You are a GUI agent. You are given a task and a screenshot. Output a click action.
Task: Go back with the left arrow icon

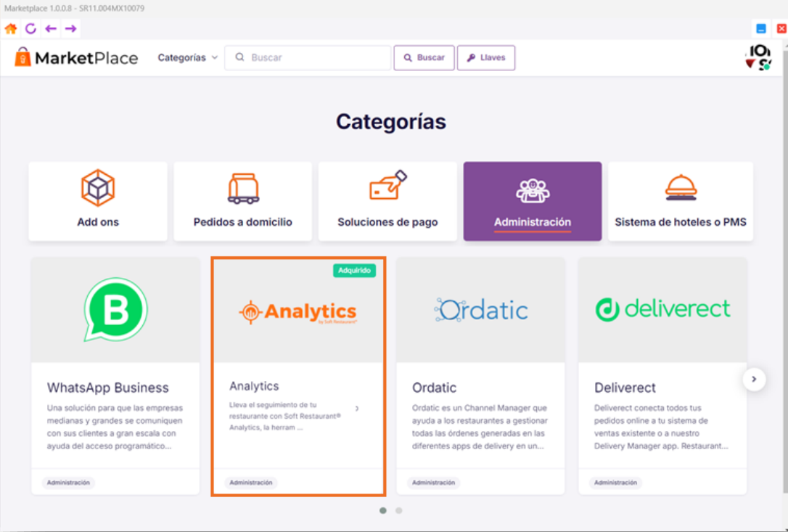click(51, 28)
